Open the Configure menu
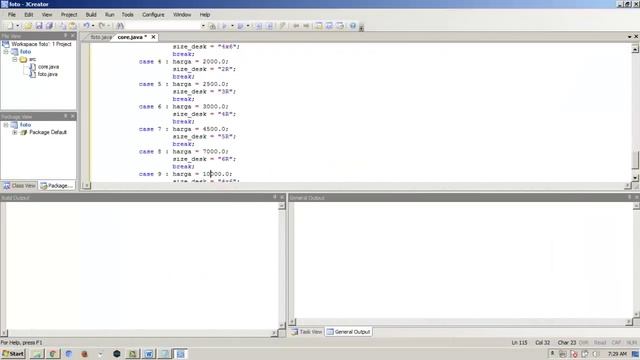 click(153, 15)
